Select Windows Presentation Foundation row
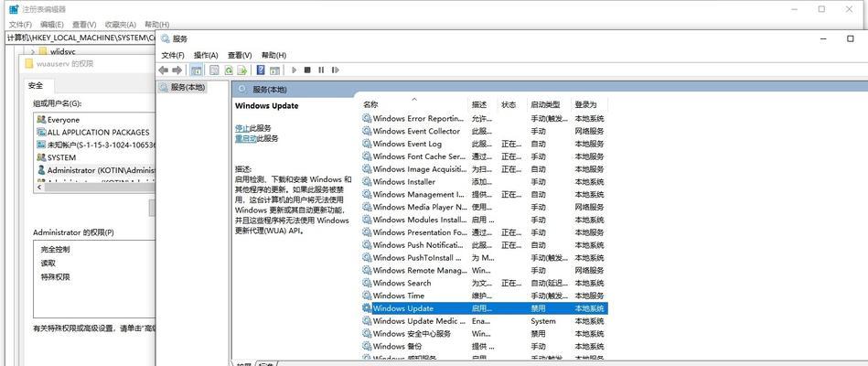The width and height of the screenshot is (868, 366). (x=484, y=232)
